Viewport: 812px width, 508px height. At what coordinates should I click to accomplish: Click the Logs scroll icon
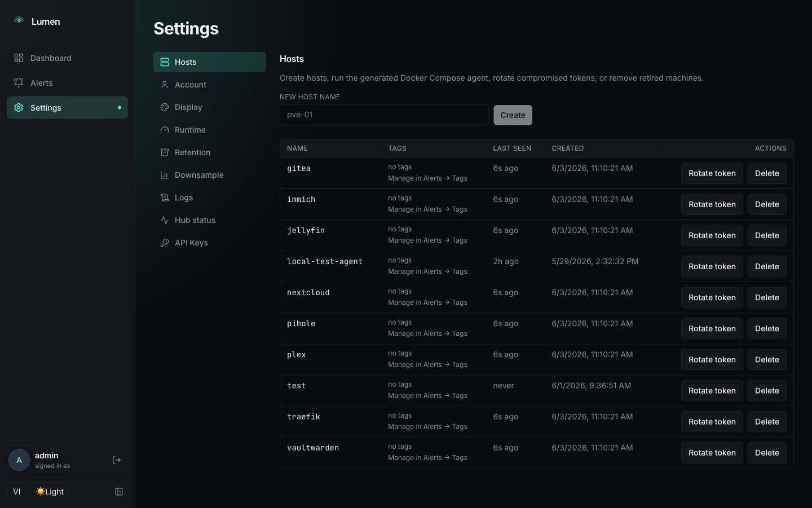point(165,198)
